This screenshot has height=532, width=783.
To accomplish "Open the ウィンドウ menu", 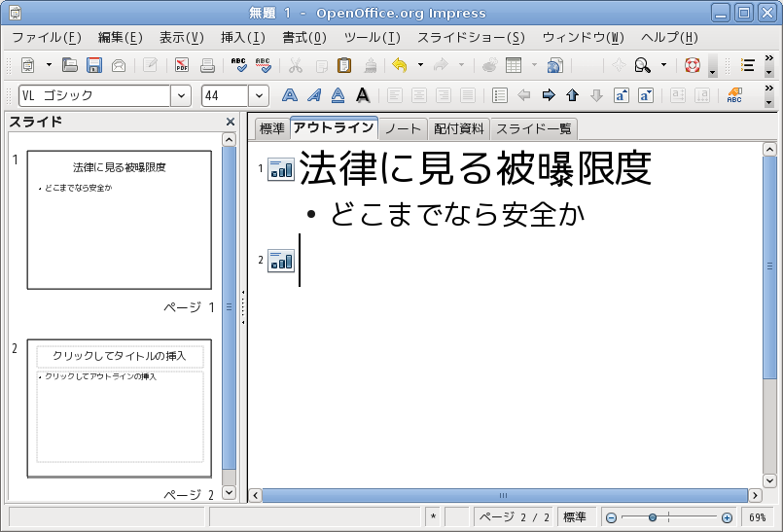I will click(583, 38).
